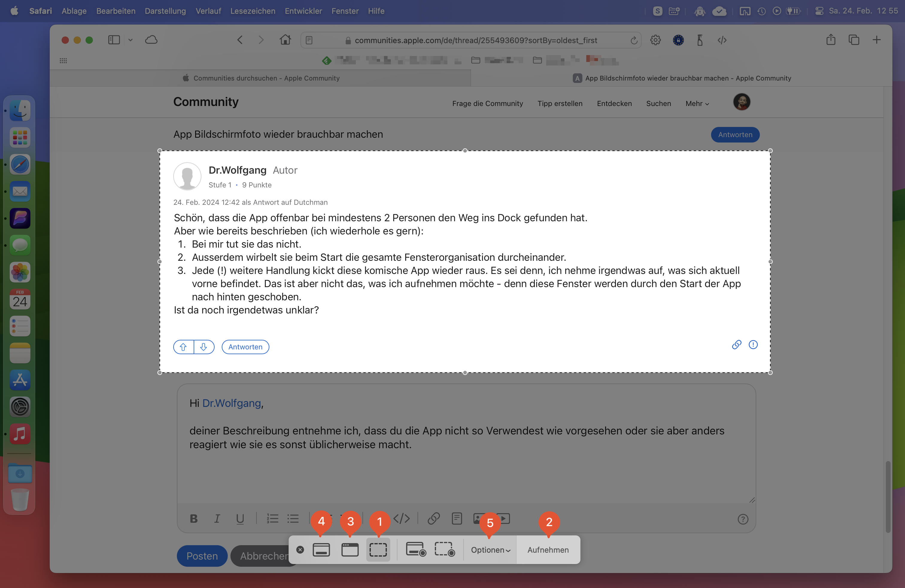The width and height of the screenshot is (905, 588).
Task: Select capture entire screen mode
Action: pos(321,550)
